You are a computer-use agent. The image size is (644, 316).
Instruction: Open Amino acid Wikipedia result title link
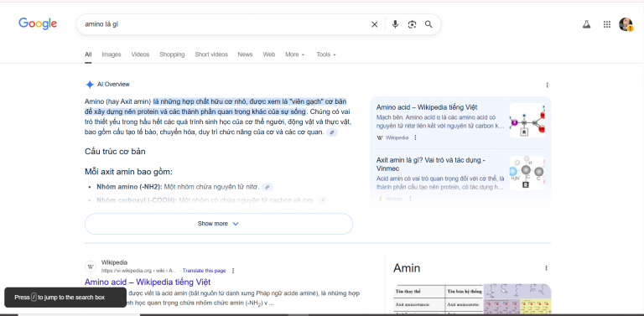click(148, 282)
